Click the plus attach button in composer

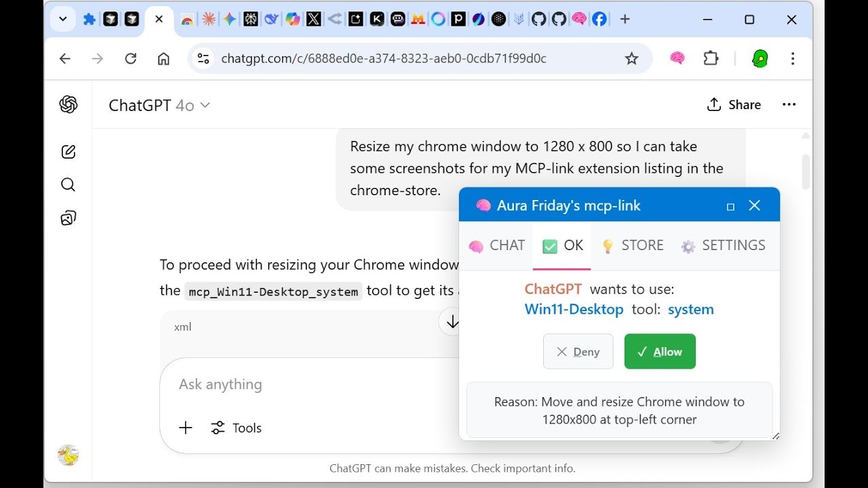(x=186, y=428)
